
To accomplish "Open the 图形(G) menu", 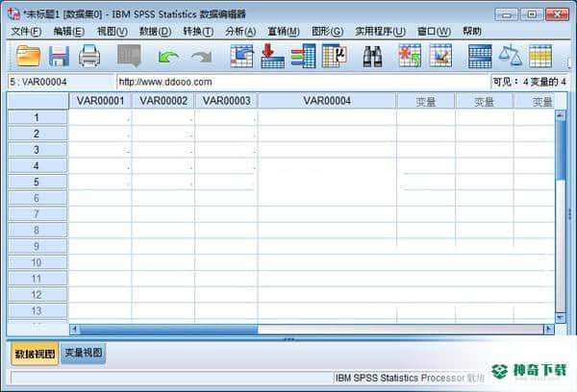I will pos(327,32).
